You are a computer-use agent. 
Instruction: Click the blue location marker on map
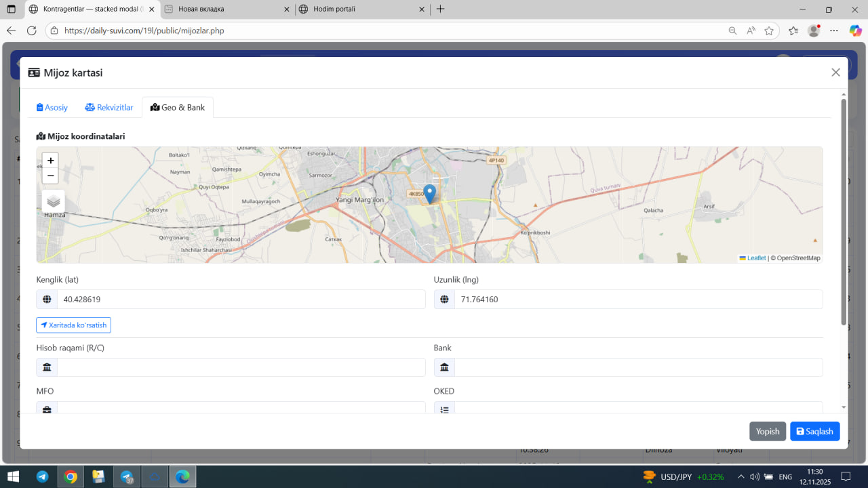429,193
